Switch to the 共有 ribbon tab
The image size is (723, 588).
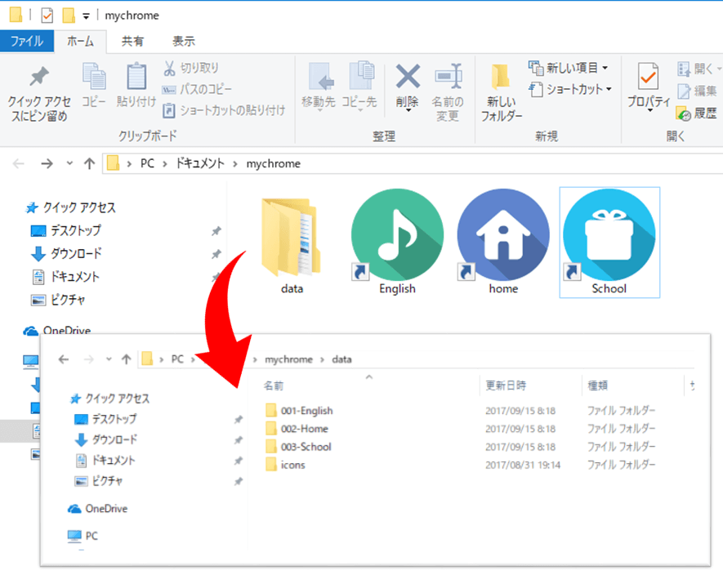(x=132, y=41)
